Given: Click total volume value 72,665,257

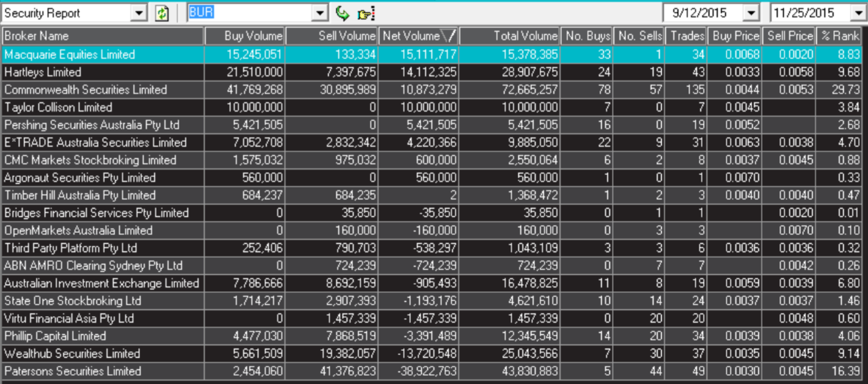Looking at the screenshot, I should pos(530,90).
